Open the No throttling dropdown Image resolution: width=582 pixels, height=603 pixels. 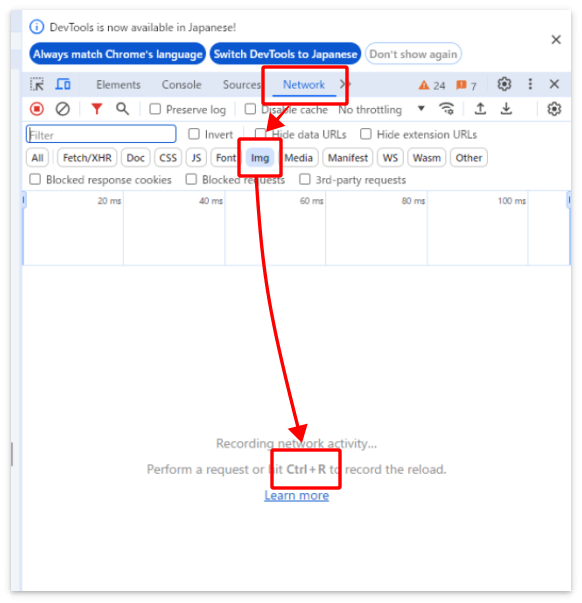pyautogui.click(x=382, y=110)
